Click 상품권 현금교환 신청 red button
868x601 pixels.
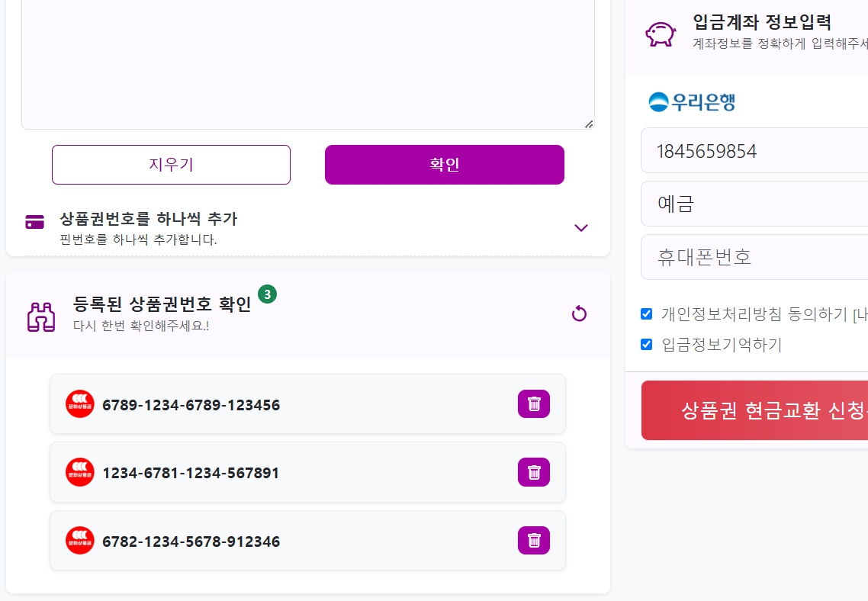(754, 410)
